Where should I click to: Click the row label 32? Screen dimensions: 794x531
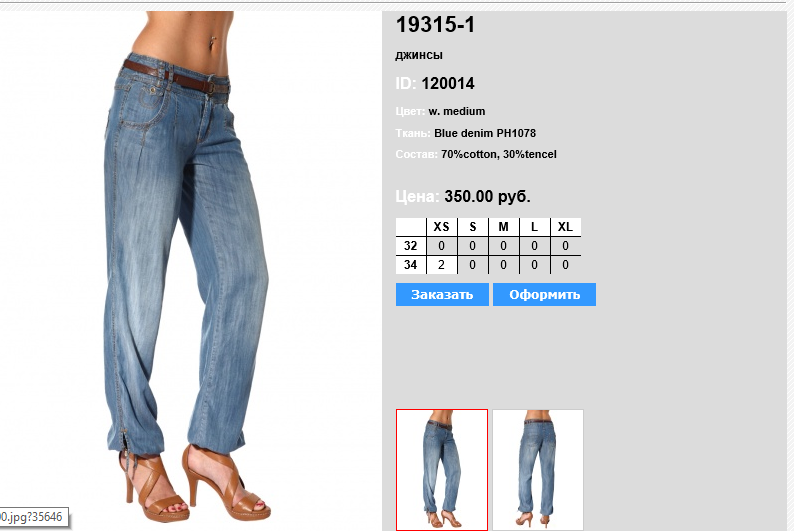point(411,246)
